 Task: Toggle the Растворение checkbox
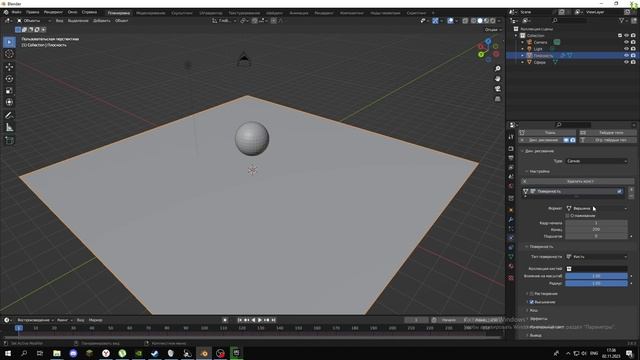531,293
